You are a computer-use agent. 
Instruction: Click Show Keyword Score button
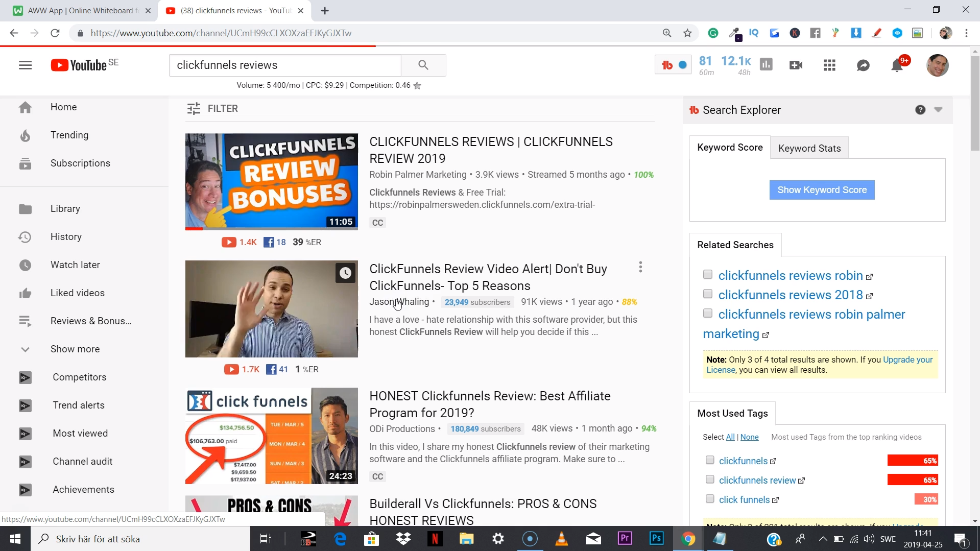click(822, 190)
